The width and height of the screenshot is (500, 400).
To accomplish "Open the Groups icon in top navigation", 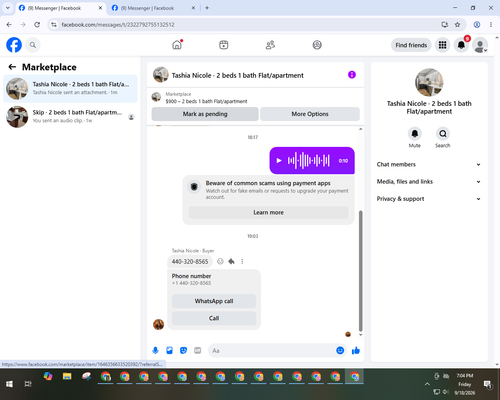I will (317, 45).
